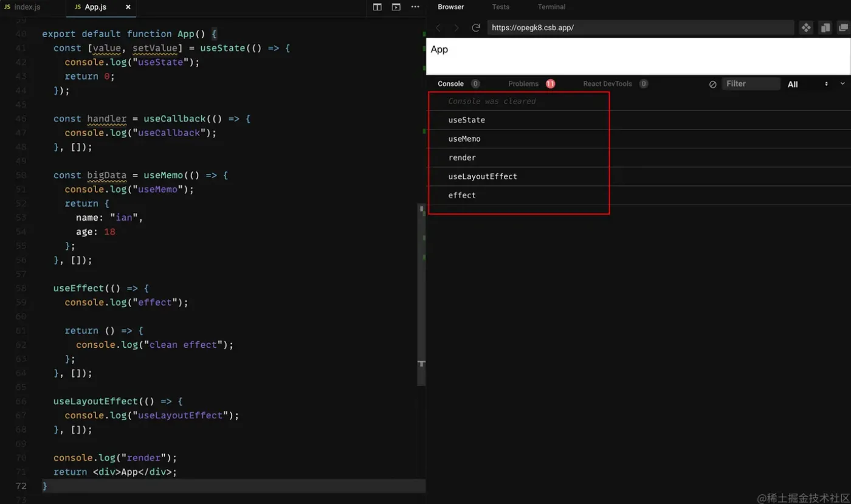The image size is (851, 504).
Task: Click "useCallback" call on line 46
Action: point(174,119)
